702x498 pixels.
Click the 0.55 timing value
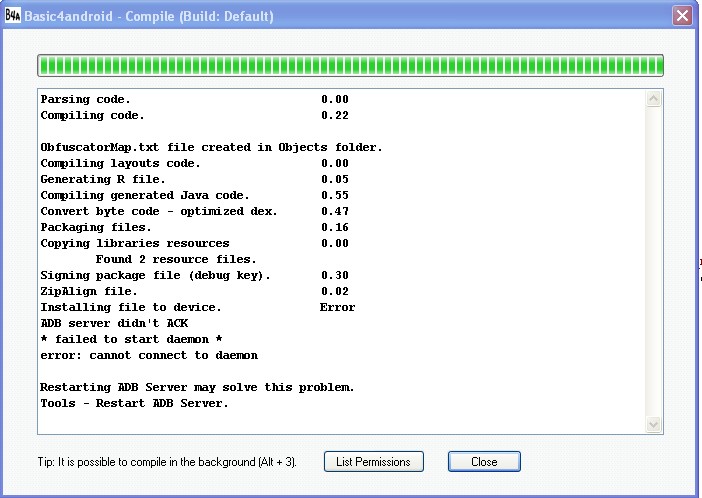coord(335,196)
